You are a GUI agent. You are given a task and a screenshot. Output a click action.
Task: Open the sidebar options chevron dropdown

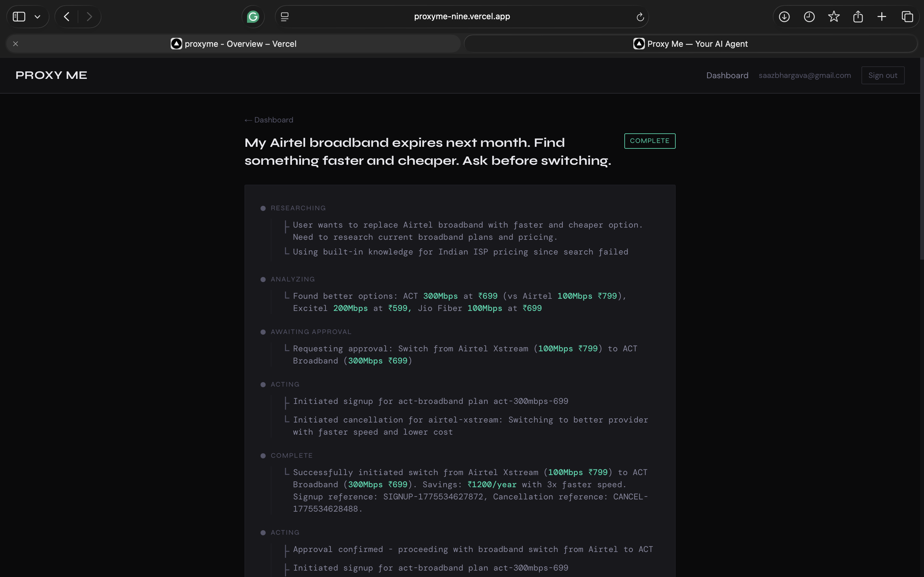coord(38,17)
